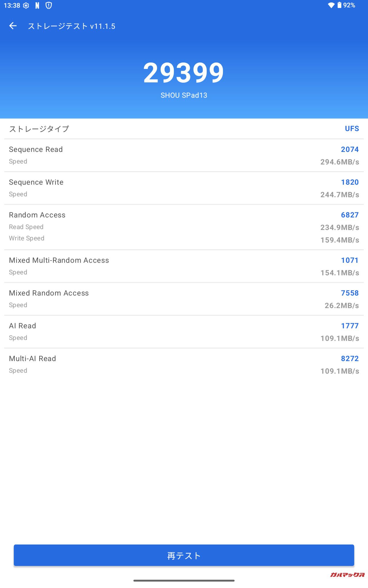Select the ストレージテスト v11.1.5 title
Viewport: 368px width, 588px height.
pyautogui.click(x=72, y=26)
